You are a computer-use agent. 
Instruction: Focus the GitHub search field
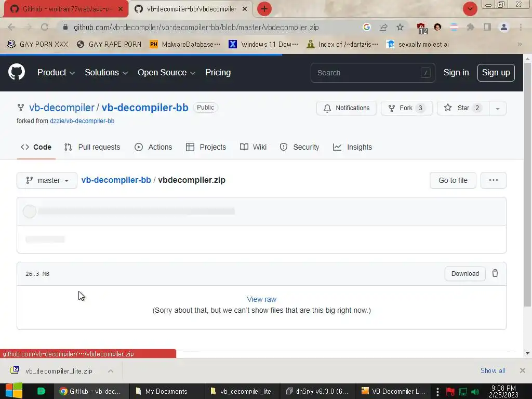[x=373, y=73]
